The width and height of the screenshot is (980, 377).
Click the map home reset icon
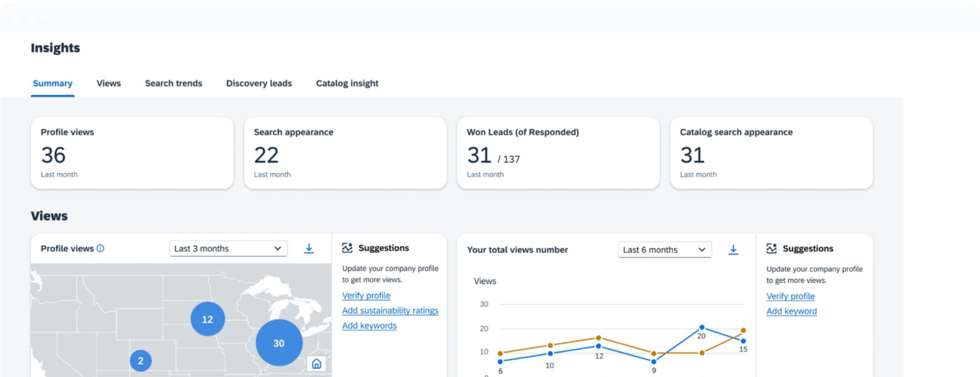click(x=316, y=364)
